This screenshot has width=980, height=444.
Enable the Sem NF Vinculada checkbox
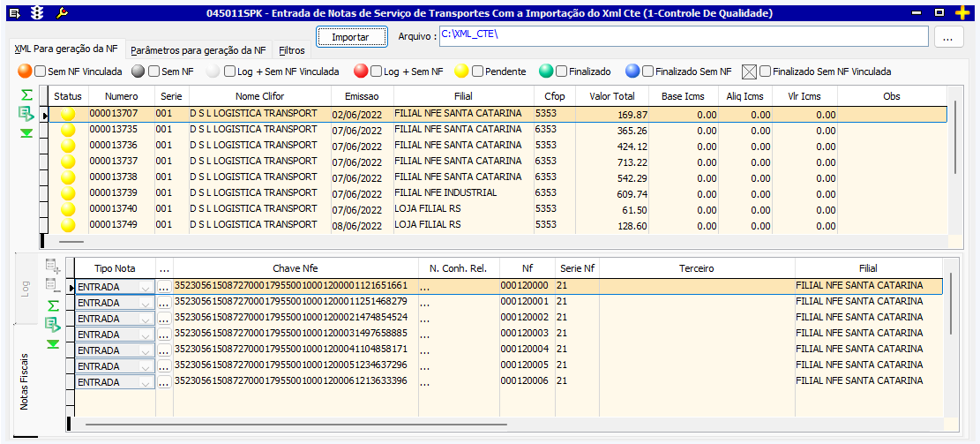41,71
